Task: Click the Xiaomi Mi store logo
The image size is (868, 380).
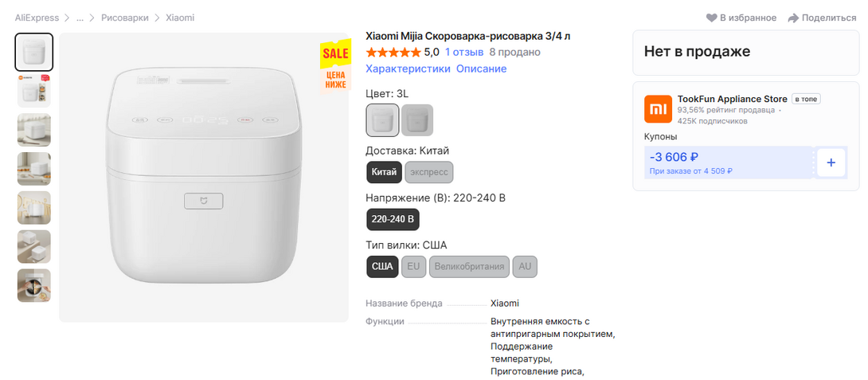Action: (x=657, y=108)
